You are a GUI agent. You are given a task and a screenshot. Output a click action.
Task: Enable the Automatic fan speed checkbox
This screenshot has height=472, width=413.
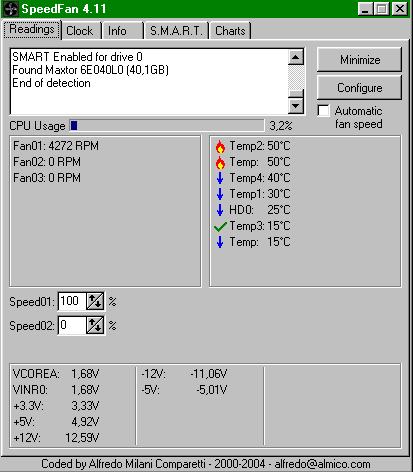[324, 111]
